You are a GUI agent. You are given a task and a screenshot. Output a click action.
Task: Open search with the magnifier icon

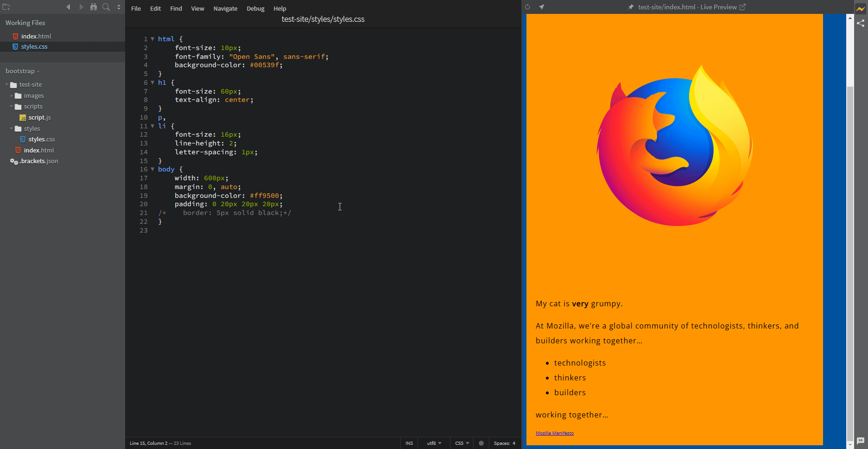click(106, 7)
